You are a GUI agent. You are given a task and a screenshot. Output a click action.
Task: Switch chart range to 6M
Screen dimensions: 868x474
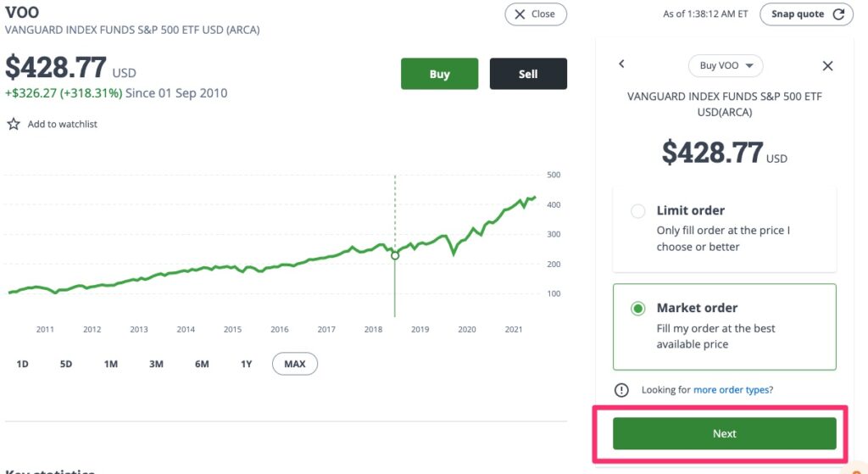pyautogui.click(x=202, y=364)
